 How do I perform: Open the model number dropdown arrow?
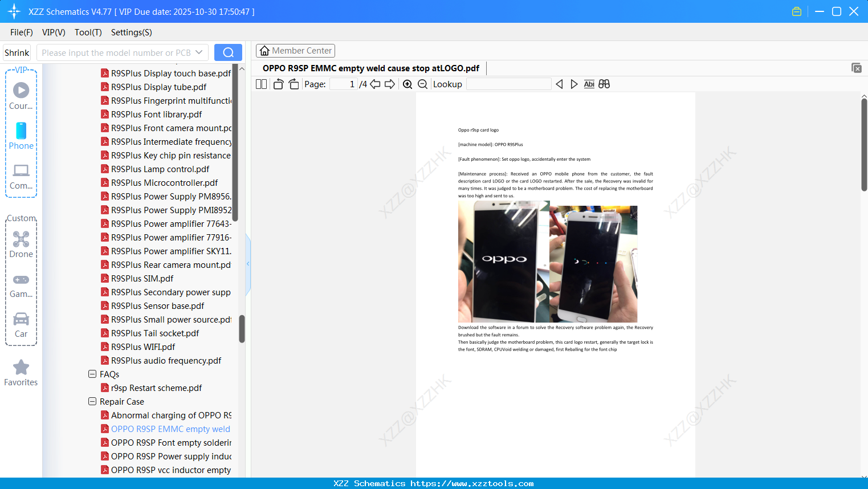point(199,52)
